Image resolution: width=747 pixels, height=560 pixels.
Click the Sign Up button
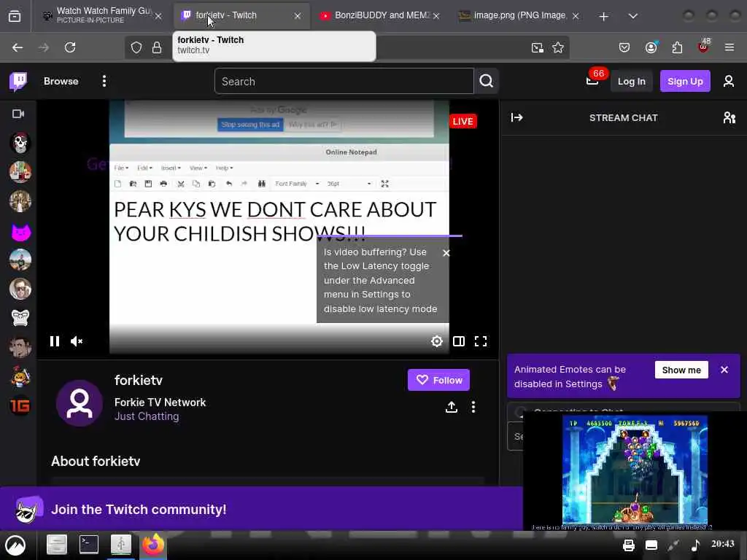click(x=685, y=82)
